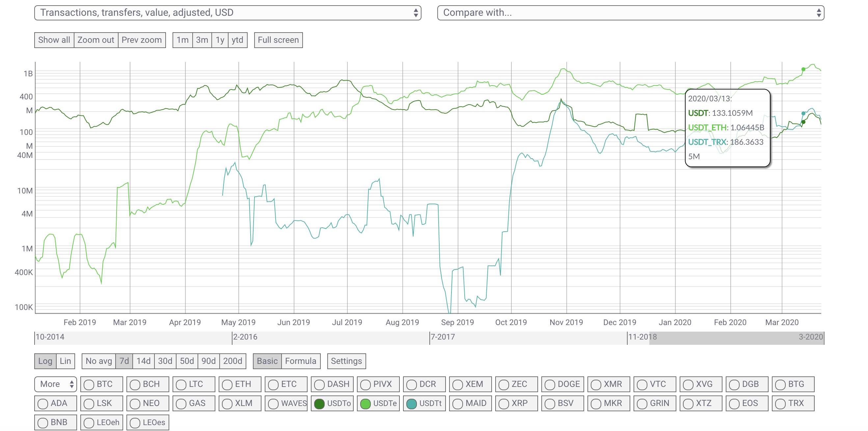
Task: Switch scale to Lin
Action: click(x=66, y=361)
